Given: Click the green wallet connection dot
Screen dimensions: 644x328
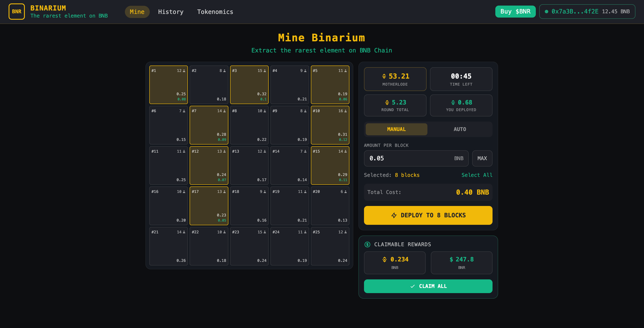Looking at the screenshot, I should click(x=547, y=11).
